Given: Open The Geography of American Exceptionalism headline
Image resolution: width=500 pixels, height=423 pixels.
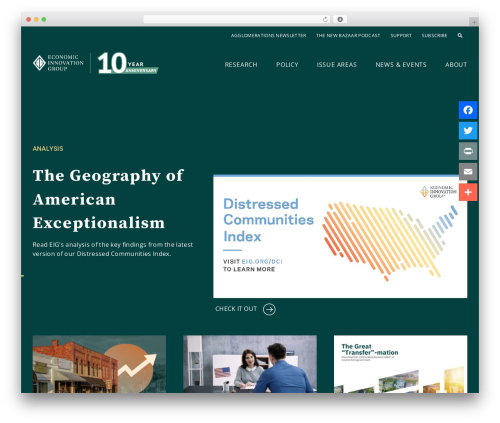Looking at the screenshot, I should click(108, 199).
